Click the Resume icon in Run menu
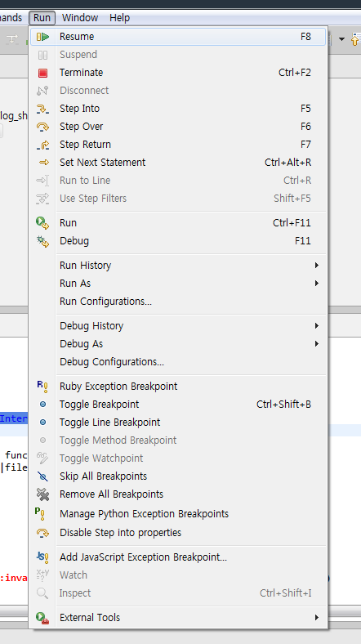The image size is (361, 644). pyautogui.click(x=42, y=37)
